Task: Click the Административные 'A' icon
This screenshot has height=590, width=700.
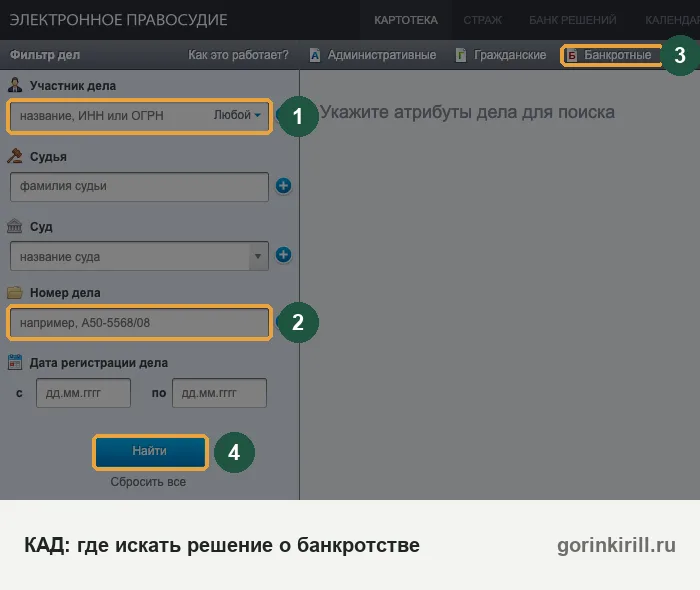Action: (x=315, y=55)
